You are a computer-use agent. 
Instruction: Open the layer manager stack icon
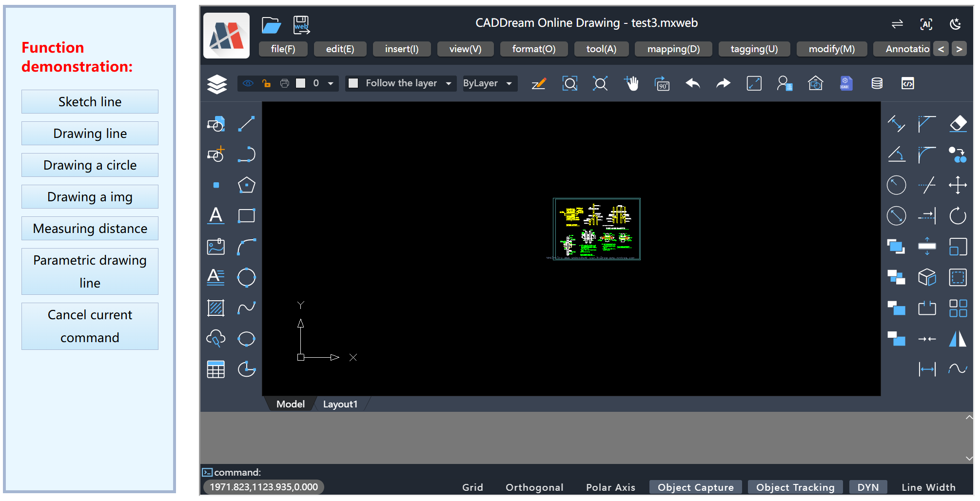(217, 84)
